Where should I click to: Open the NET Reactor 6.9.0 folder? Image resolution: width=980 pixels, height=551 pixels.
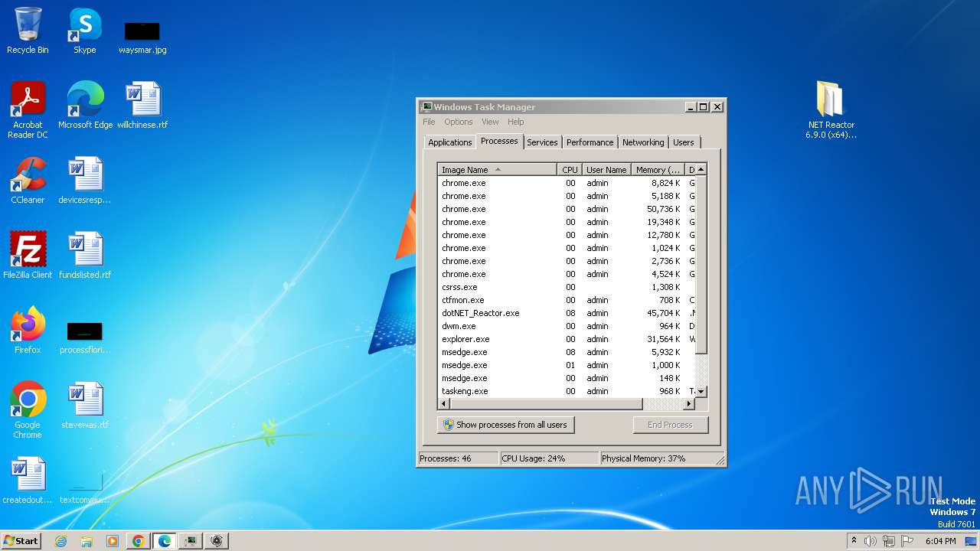click(831, 110)
